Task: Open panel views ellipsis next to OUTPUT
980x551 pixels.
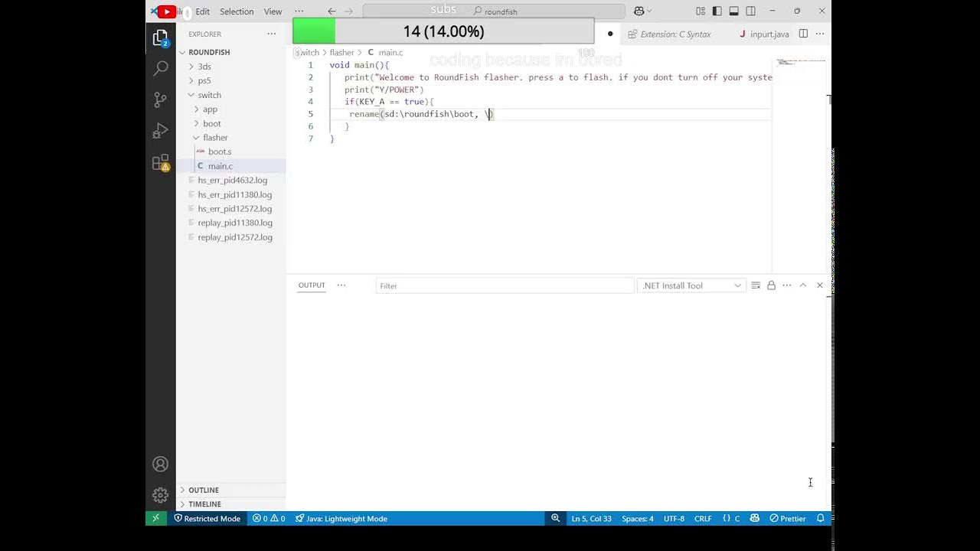Action: [x=341, y=285]
